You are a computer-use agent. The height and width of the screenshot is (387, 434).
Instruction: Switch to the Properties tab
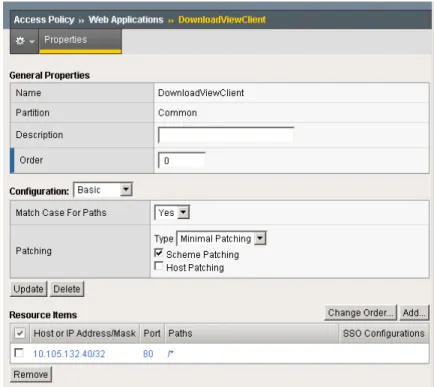click(x=80, y=41)
